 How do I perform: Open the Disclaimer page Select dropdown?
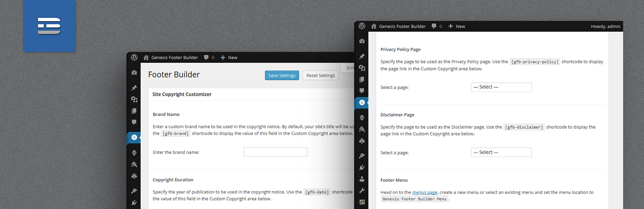[501, 152]
